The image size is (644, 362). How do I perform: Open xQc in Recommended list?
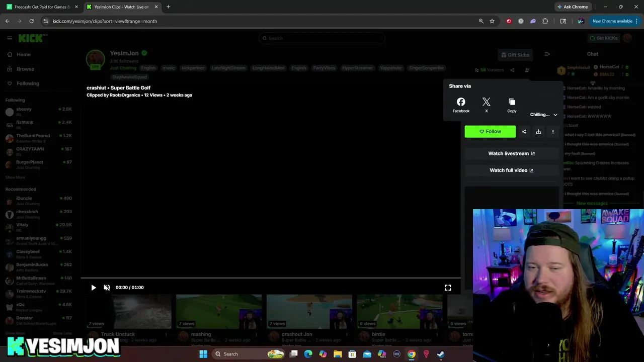point(39,307)
